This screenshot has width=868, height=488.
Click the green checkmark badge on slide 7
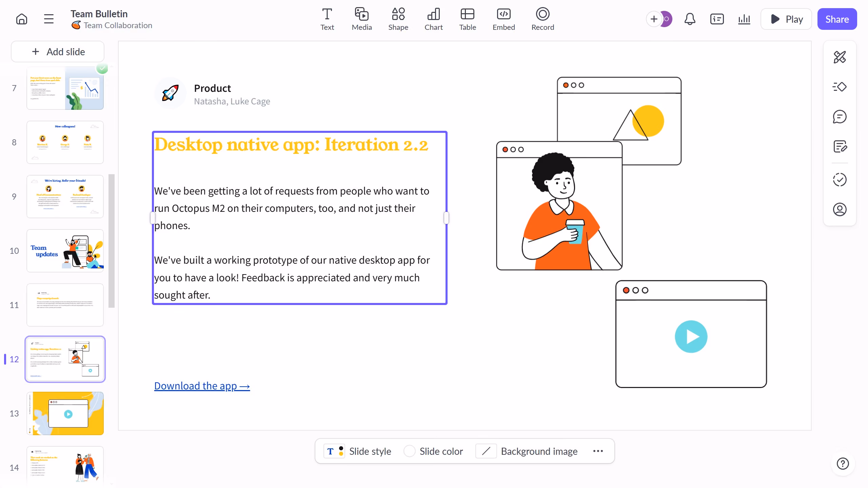[x=102, y=68]
